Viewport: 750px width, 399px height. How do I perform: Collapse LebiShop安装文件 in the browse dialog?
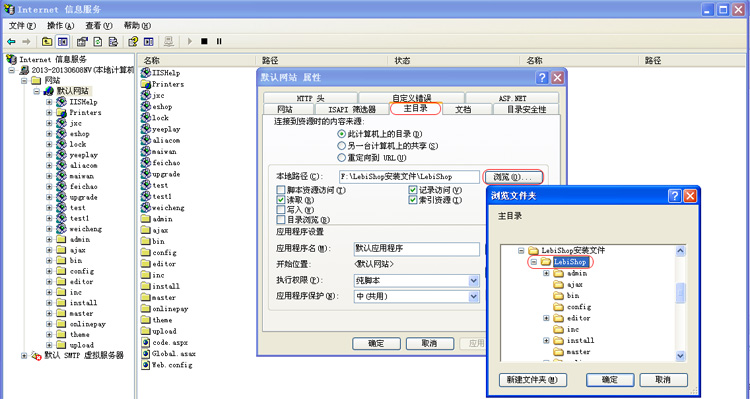521,251
